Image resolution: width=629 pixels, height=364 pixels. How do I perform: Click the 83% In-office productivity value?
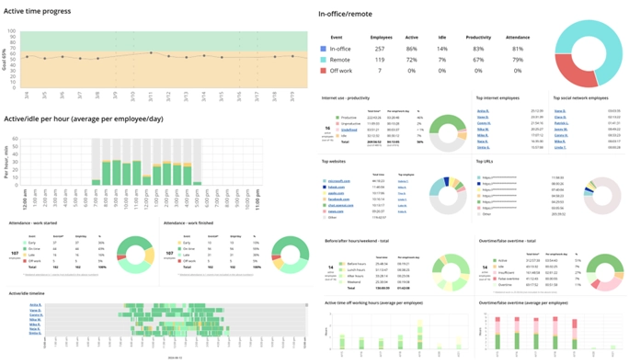tap(478, 49)
